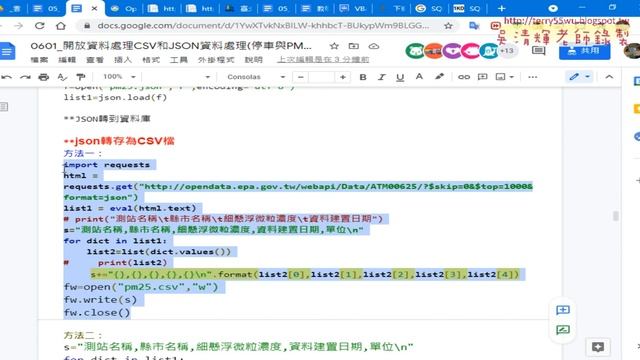Increase font size with plus button
640x360 pixels.
coord(343,77)
